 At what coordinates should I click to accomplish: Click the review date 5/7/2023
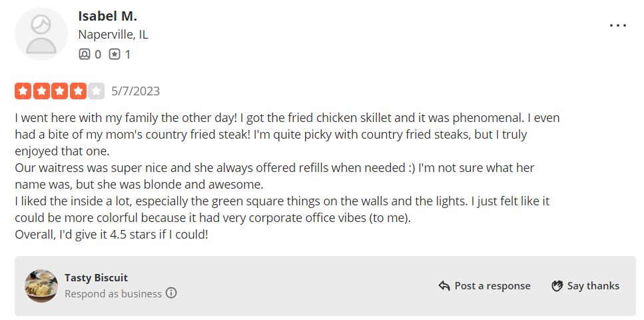coord(136,91)
